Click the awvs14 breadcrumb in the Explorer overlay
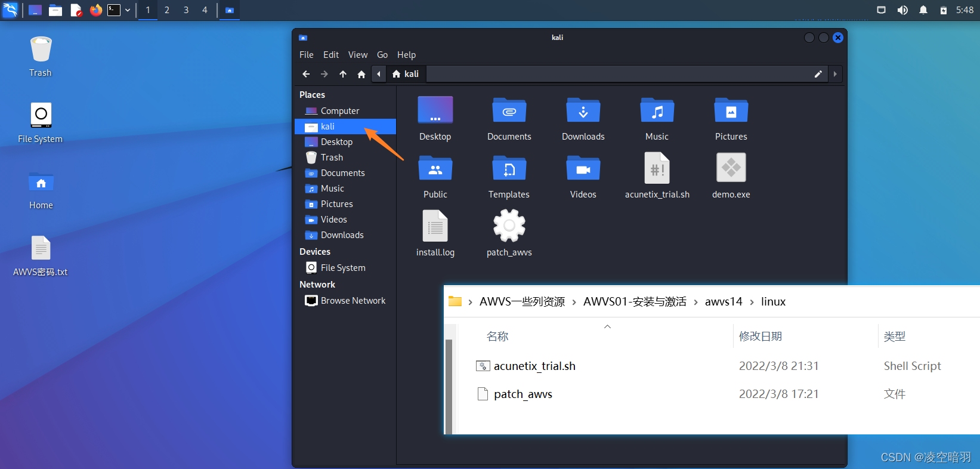 click(724, 302)
